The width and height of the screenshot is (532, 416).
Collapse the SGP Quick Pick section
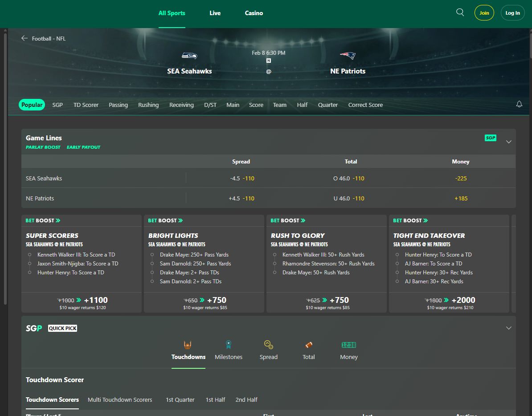(x=508, y=328)
